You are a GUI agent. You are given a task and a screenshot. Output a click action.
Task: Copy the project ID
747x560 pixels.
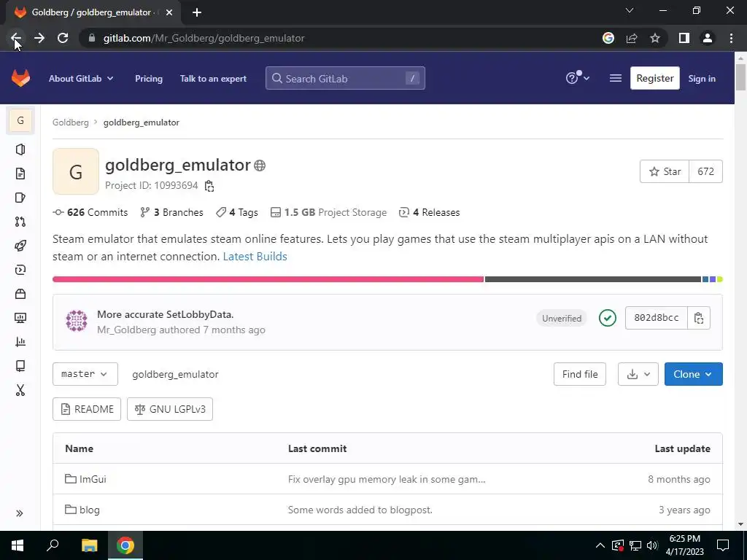pos(209,186)
